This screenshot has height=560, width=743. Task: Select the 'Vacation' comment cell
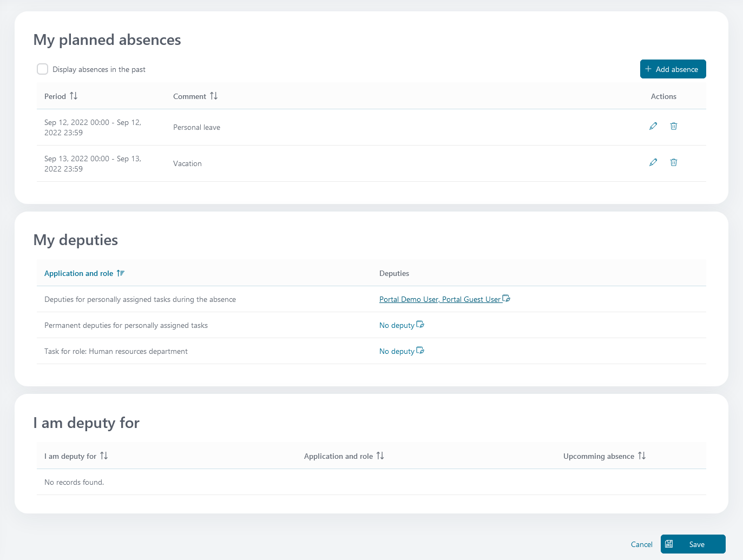pyautogui.click(x=187, y=163)
